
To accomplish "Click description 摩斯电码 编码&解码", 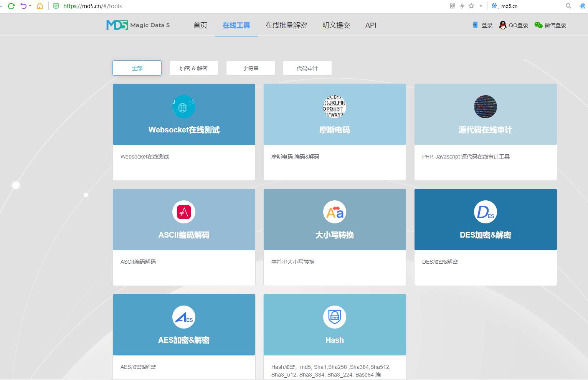I will [x=295, y=157].
